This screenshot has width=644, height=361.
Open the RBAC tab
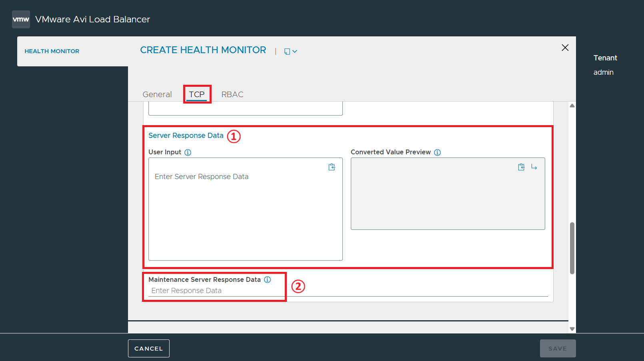(232, 94)
